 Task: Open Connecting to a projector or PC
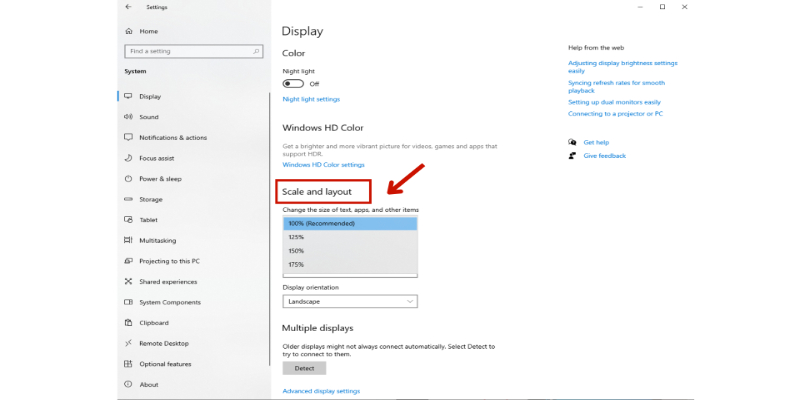(616, 114)
